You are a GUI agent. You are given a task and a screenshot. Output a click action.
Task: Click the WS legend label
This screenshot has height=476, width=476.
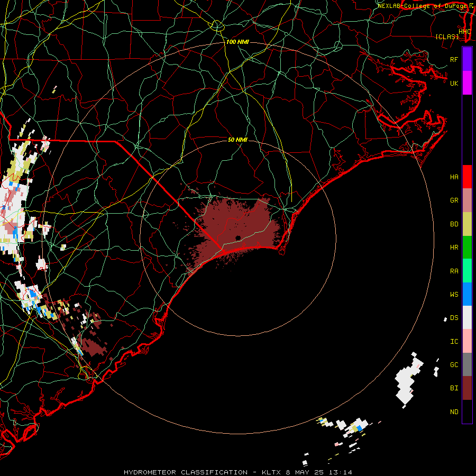click(x=454, y=295)
